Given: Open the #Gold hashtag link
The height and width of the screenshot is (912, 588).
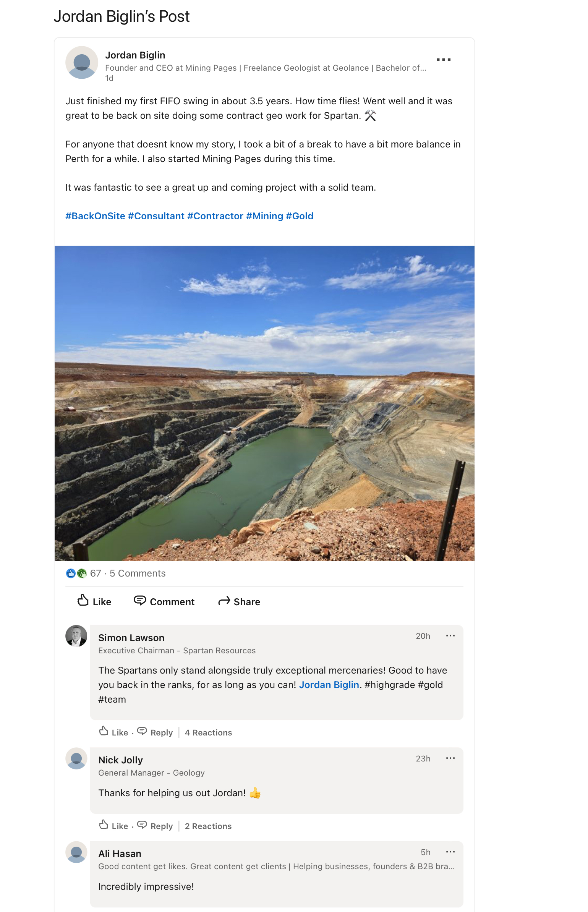Looking at the screenshot, I should 300,216.
